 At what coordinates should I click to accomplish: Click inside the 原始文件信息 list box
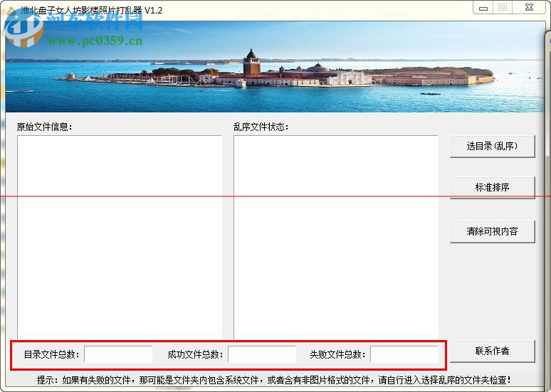(x=120, y=237)
